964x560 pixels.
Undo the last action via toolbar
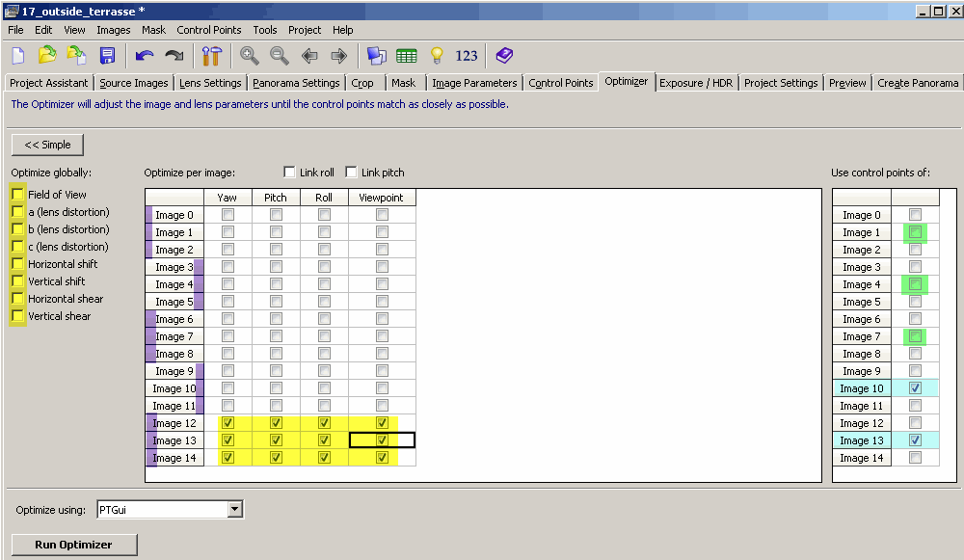pyautogui.click(x=145, y=55)
